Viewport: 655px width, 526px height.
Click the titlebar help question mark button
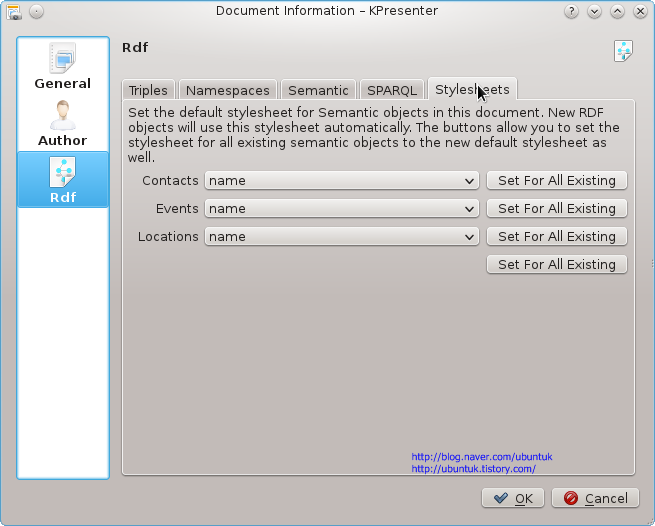click(571, 11)
